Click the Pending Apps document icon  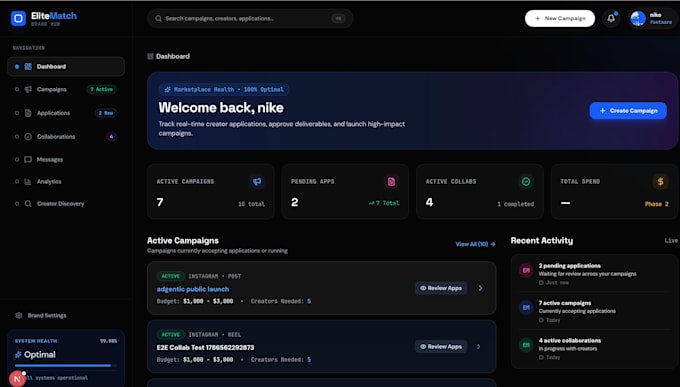point(391,181)
